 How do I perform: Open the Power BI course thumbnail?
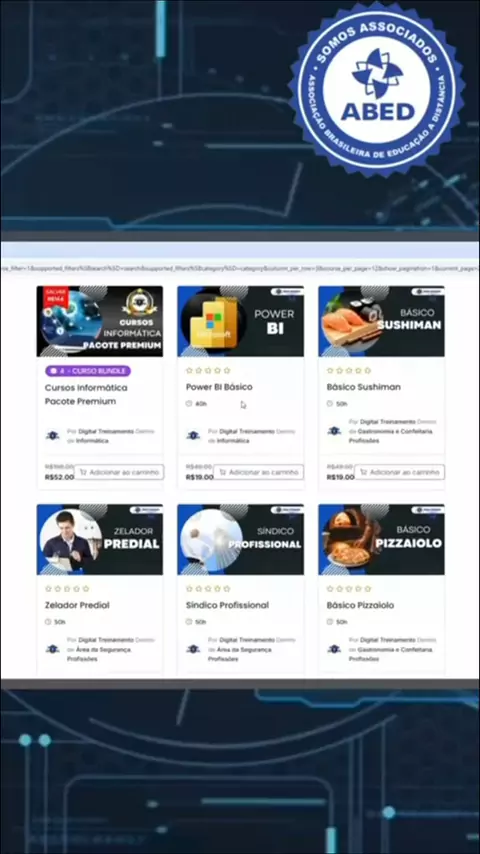point(240,321)
